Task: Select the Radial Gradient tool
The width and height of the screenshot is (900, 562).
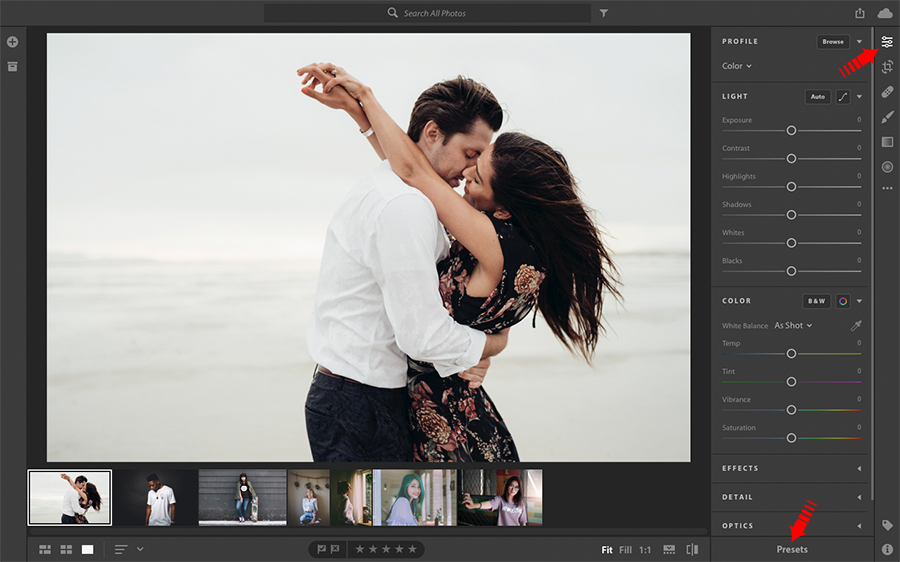Action: 887,167
